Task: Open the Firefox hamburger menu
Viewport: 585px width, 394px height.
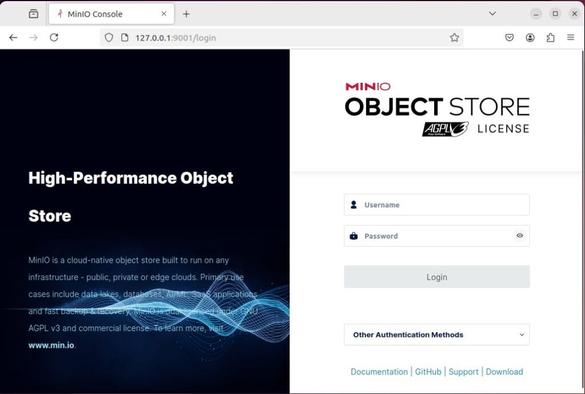Action: (x=570, y=37)
